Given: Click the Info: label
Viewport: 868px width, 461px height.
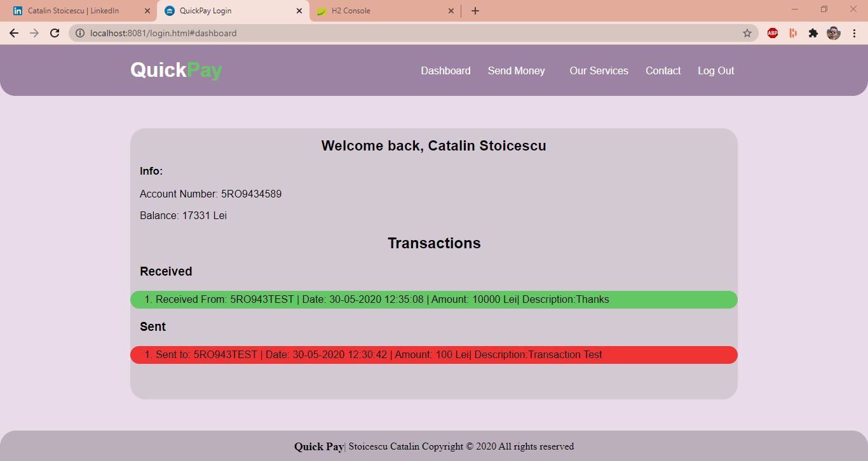Looking at the screenshot, I should [151, 171].
